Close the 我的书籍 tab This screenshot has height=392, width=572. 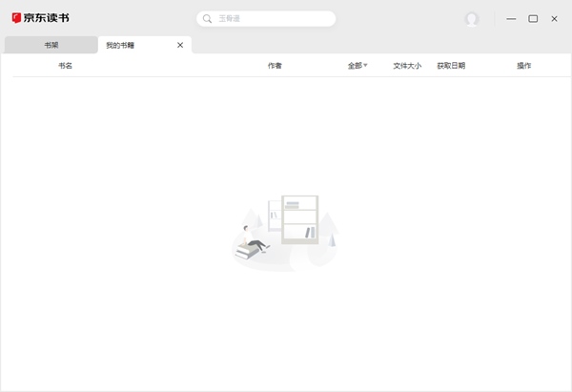tap(180, 45)
